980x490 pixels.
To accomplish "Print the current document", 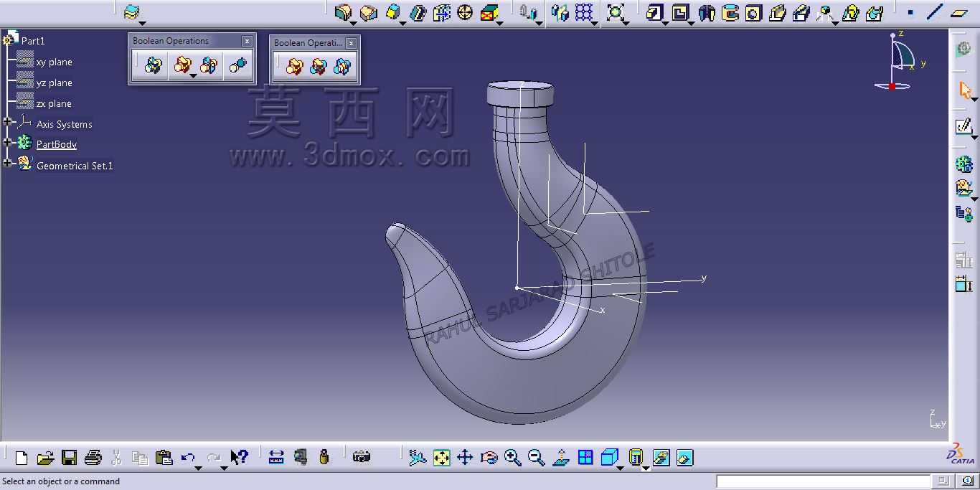I will pos(93,457).
